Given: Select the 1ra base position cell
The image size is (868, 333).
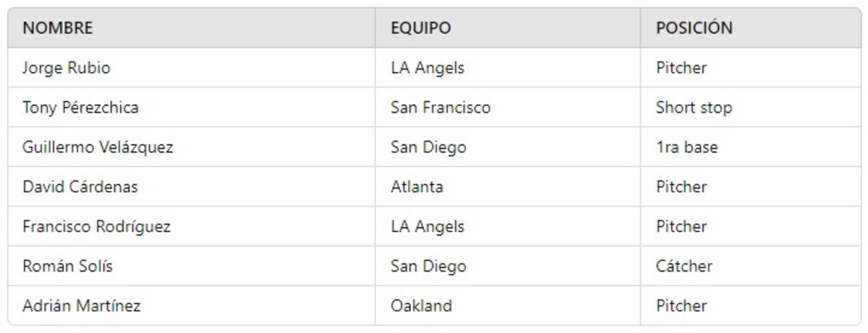Looking at the screenshot, I should pos(686,147).
